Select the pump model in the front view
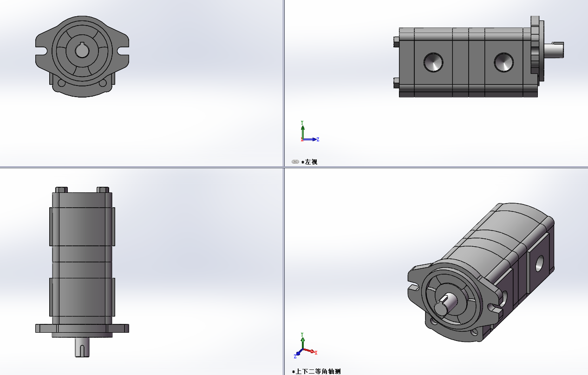 82,57
